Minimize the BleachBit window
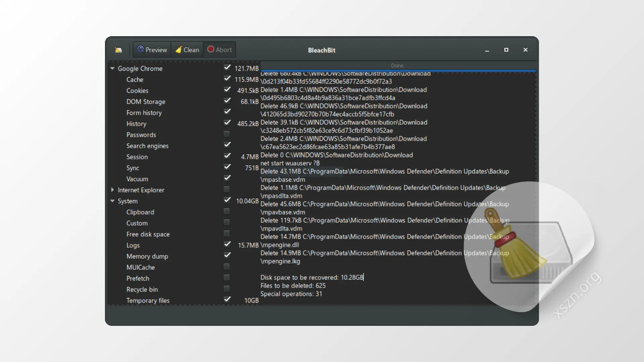This screenshot has width=644, height=362. coord(487,50)
